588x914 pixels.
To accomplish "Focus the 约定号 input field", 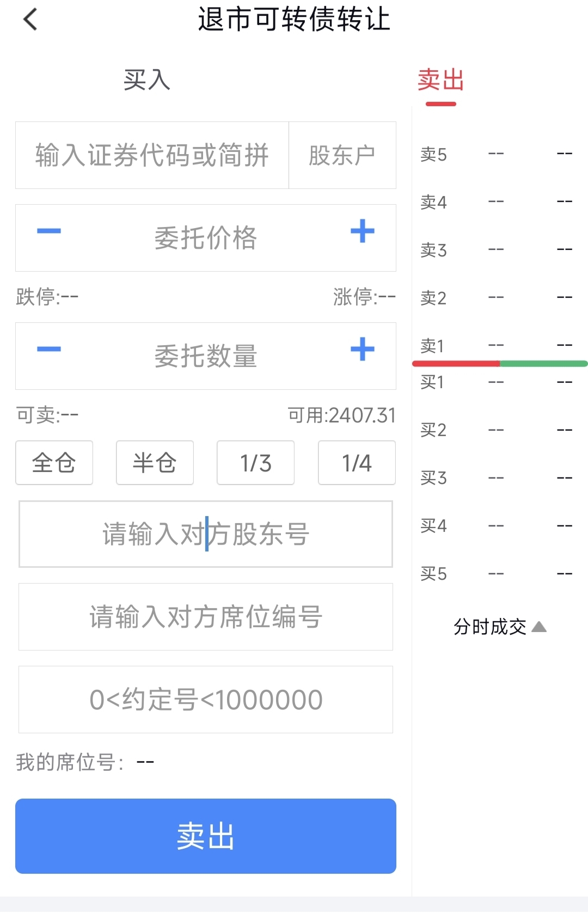I will pos(206,700).
